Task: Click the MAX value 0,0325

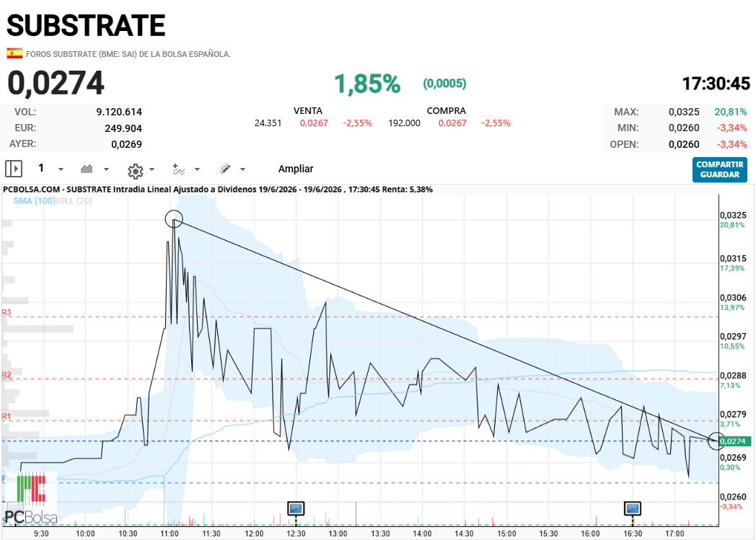Action: click(x=684, y=112)
